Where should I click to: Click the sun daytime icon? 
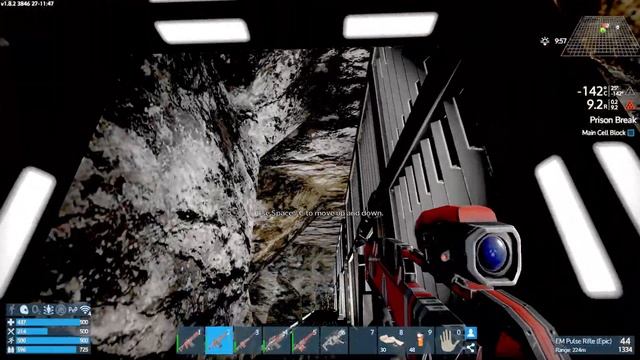pyautogui.click(x=545, y=41)
